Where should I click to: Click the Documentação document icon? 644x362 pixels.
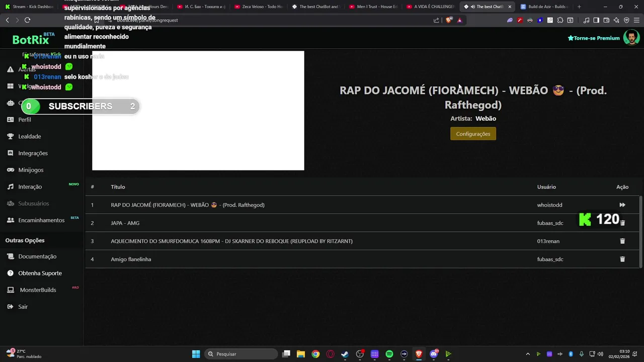(10, 256)
